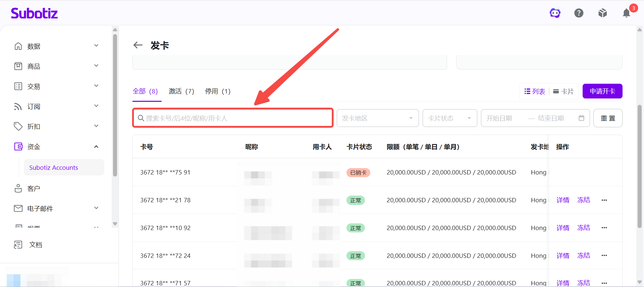
Task: Expand the 订阅 menu chevron
Action: pos(96,106)
